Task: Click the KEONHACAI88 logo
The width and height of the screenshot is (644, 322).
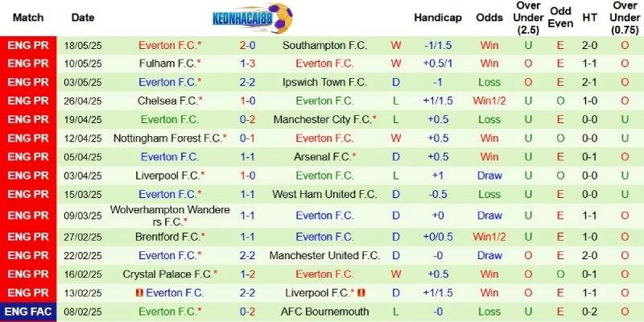Action: tap(252, 17)
